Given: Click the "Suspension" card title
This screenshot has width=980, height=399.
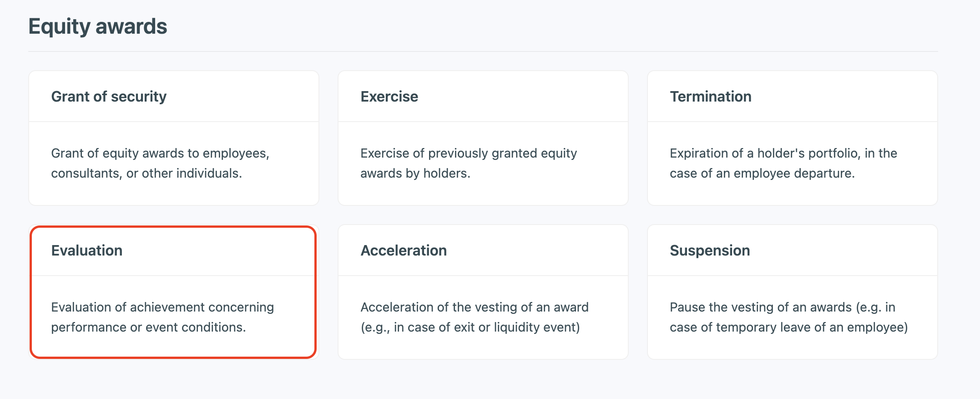Looking at the screenshot, I should click(710, 251).
